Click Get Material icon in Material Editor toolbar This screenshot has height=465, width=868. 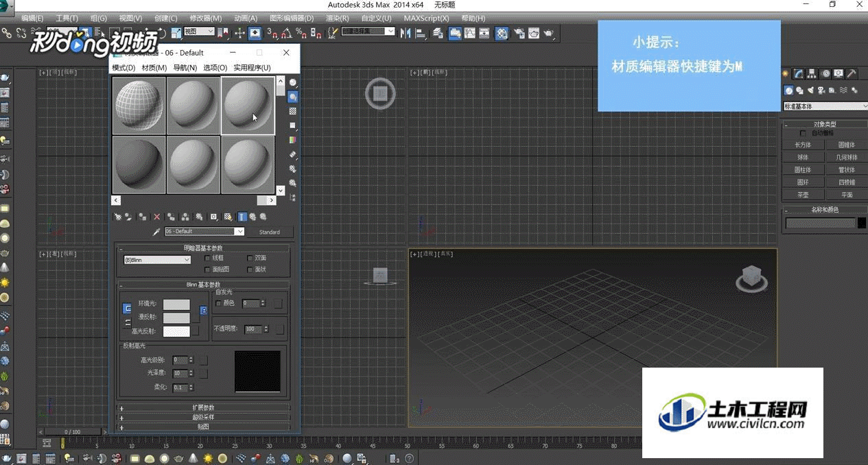click(118, 217)
